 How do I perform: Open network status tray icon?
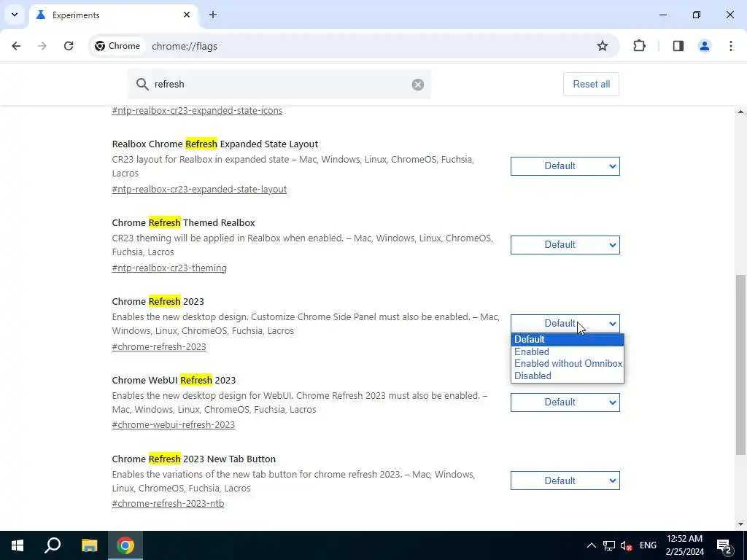[x=609, y=545]
